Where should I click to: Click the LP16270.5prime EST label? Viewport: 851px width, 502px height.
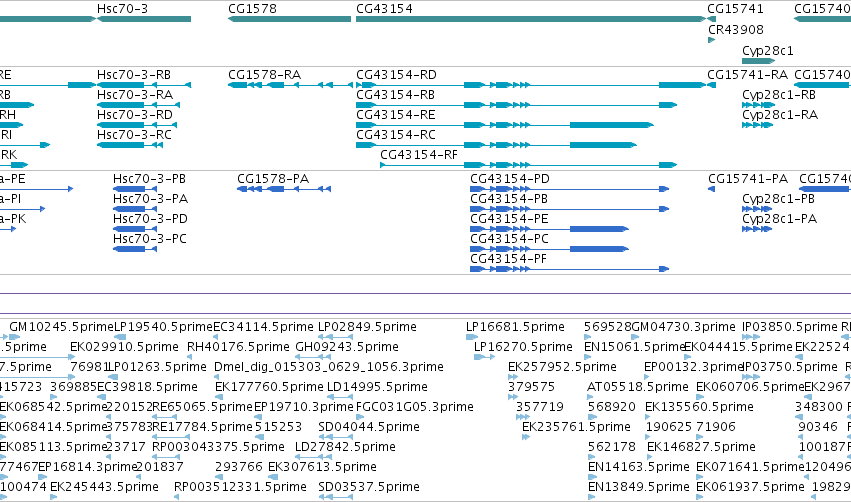pyautogui.click(x=523, y=347)
